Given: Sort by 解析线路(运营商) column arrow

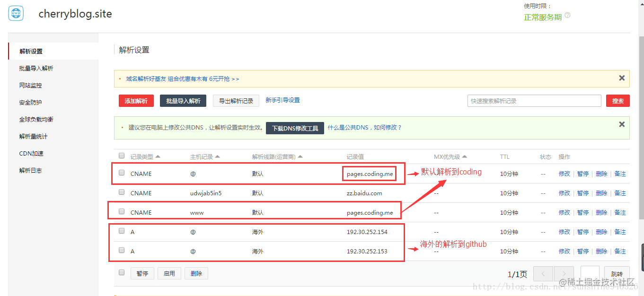Looking at the screenshot, I should coord(300,157).
